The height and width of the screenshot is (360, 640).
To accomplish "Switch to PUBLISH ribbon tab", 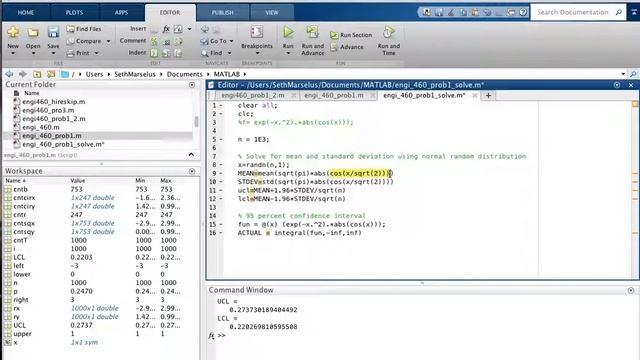I will coord(222,13).
